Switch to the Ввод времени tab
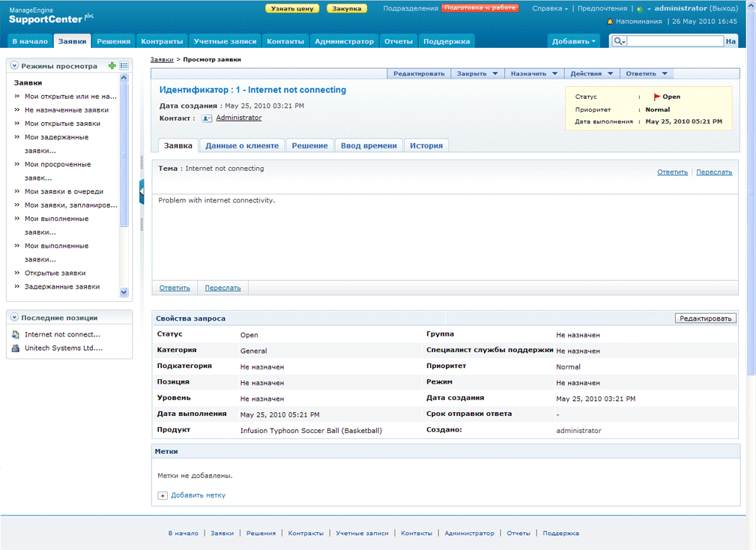 pos(369,145)
